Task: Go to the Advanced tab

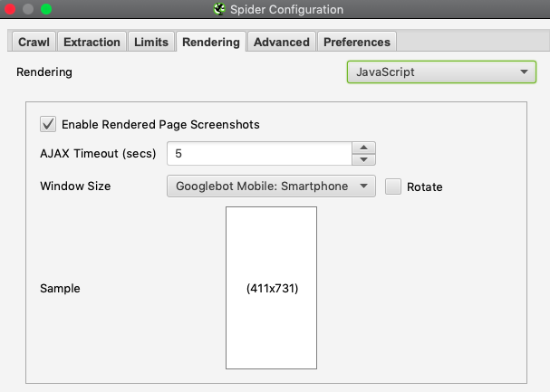Action: (281, 42)
